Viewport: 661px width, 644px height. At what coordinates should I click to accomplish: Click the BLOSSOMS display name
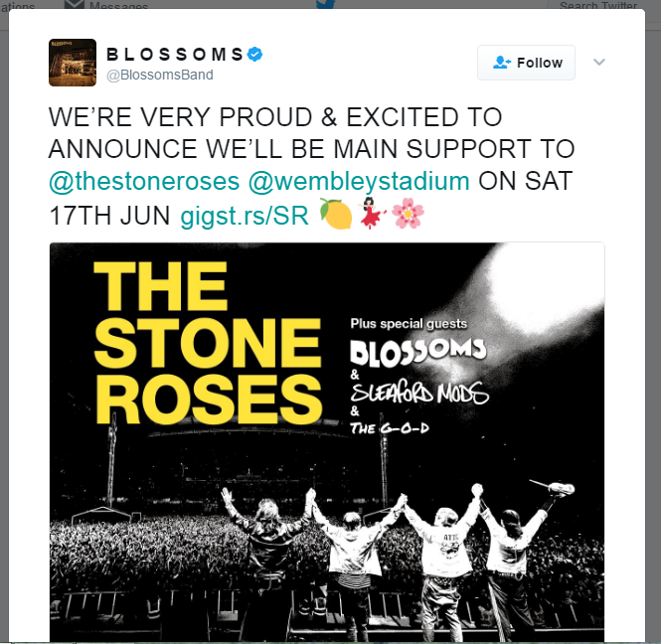pos(174,54)
